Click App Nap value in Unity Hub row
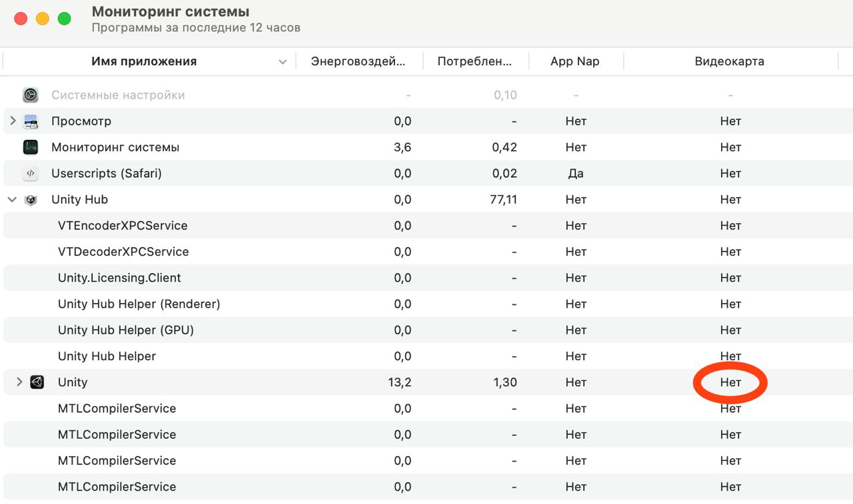Viewport: 853px width, 504px height. pos(576,199)
